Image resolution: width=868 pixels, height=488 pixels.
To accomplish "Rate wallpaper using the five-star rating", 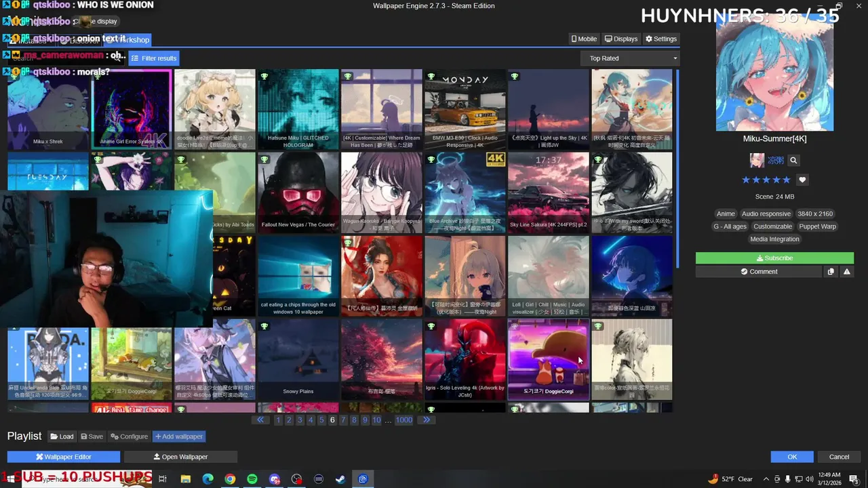I will point(766,180).
